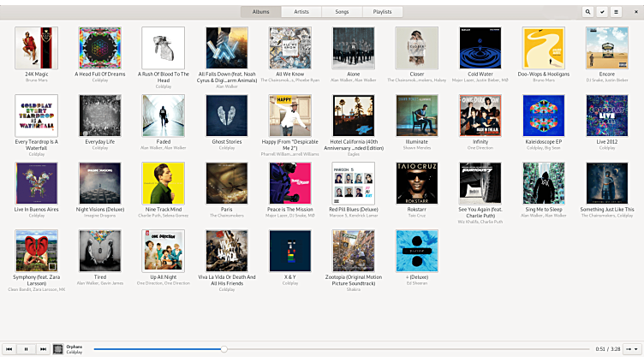Pause the current song
Screen dimensions: 644x362
pyautogui.click(x=26, y=349)
